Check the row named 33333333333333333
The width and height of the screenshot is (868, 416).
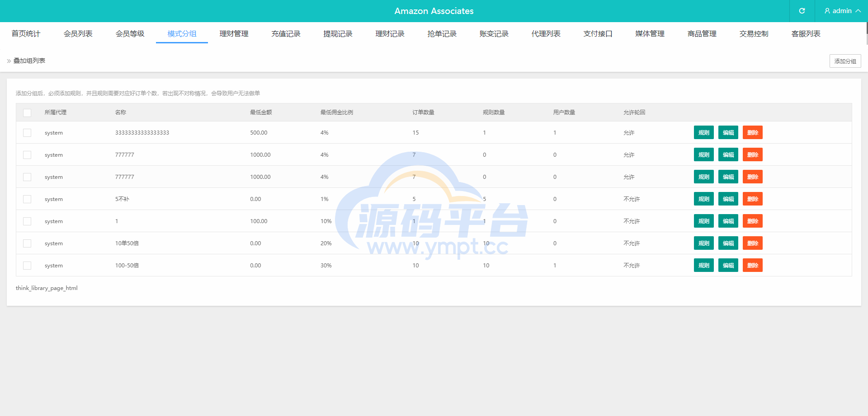pos(27,133)
